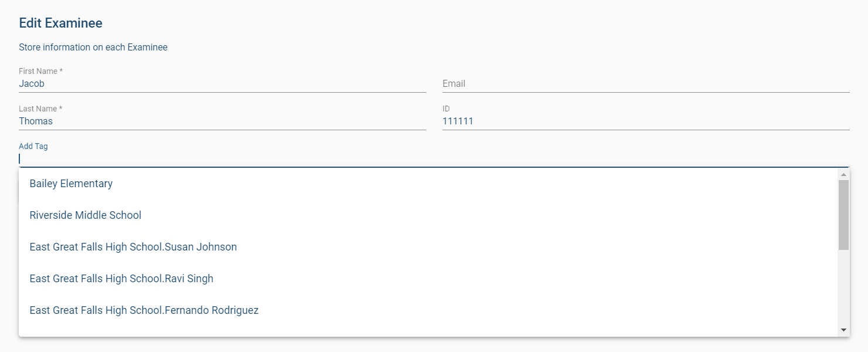Click the Edit Examinee heading
This screenshot has width=868, height=352.
tap(61, 23)
